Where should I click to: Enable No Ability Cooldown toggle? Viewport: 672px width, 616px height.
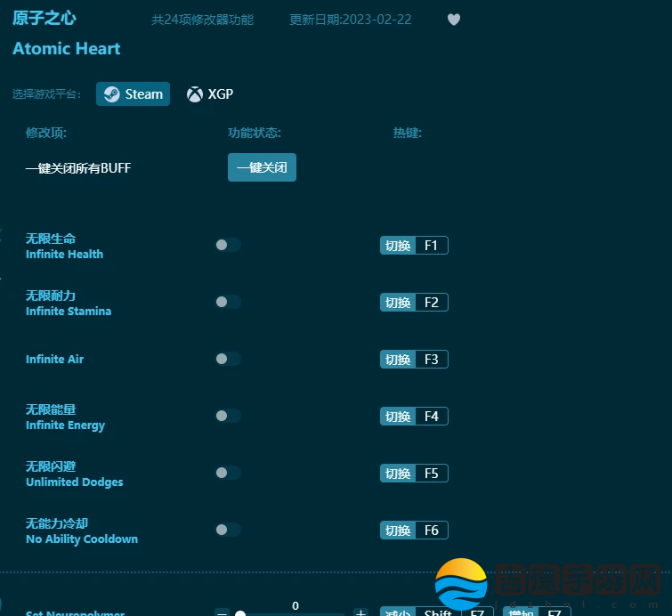click(x=228, y=530)
